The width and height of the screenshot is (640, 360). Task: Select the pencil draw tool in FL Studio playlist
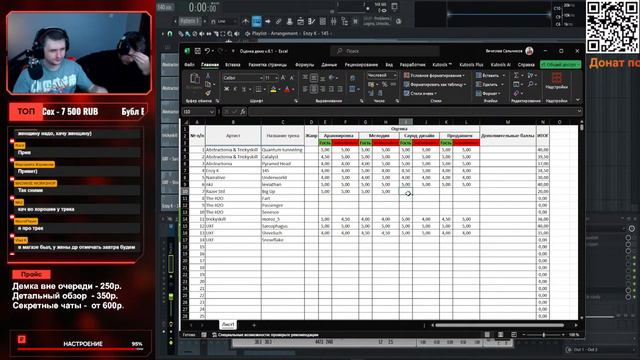180,34
